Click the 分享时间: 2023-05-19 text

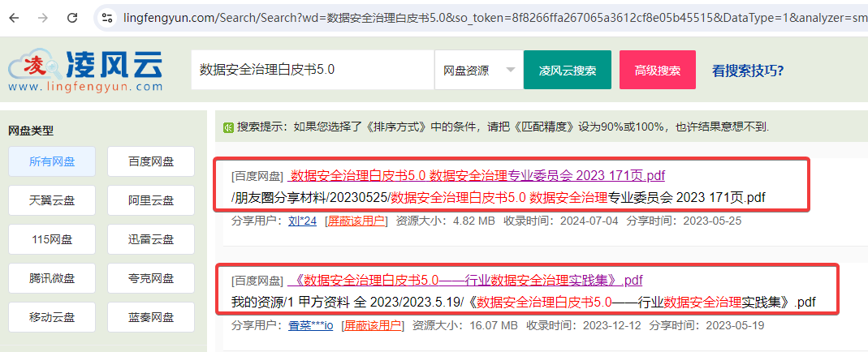point(706,325)
